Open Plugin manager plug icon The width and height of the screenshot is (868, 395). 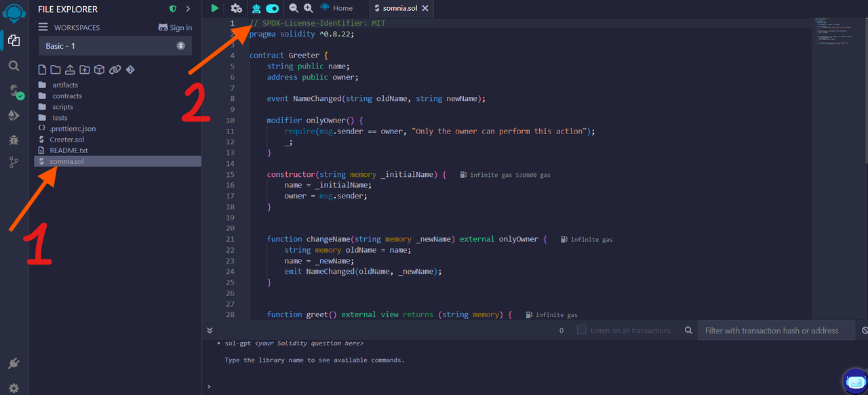pyautogui.click(x=14, y=364)
